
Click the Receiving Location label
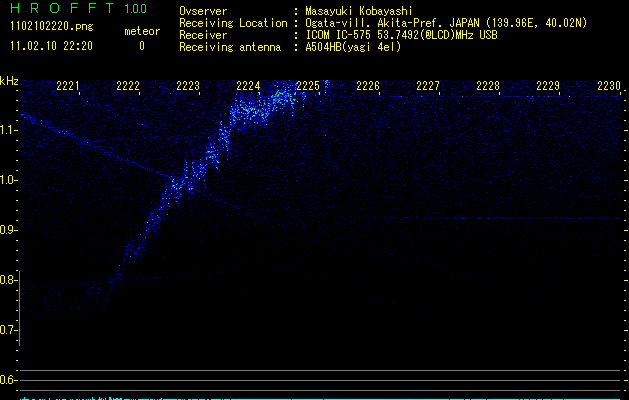(233, 23)
